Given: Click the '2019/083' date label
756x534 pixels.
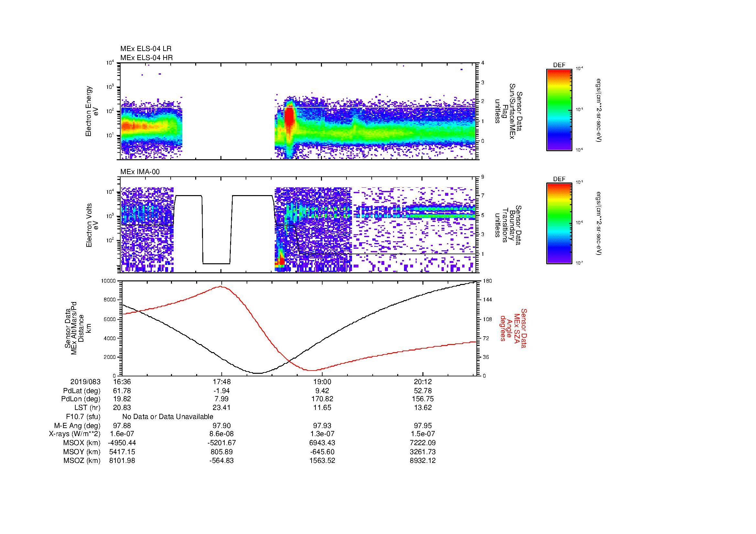Looking at the screenshot, I should click(85, 382).
